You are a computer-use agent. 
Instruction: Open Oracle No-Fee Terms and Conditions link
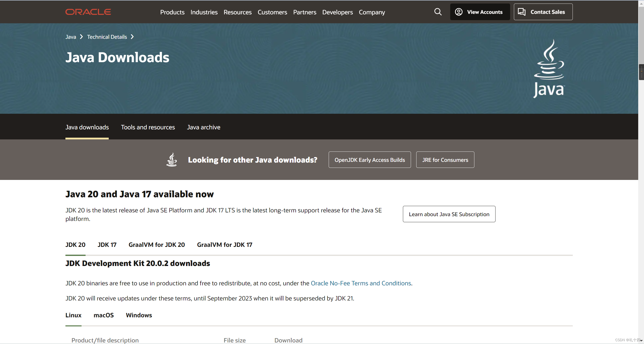point(361,283)
